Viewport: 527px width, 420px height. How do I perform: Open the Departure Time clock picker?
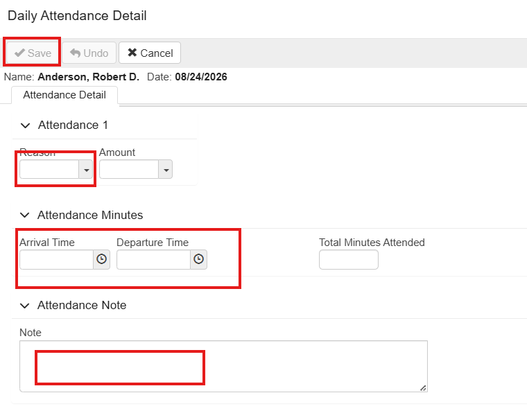(x=198, y=259)
